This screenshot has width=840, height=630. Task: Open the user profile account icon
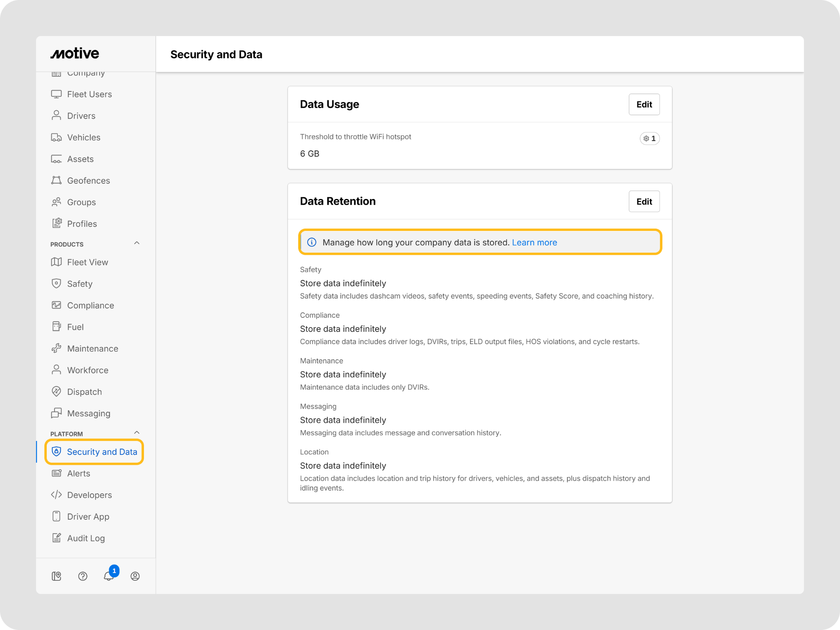click(x=135, y=576)
